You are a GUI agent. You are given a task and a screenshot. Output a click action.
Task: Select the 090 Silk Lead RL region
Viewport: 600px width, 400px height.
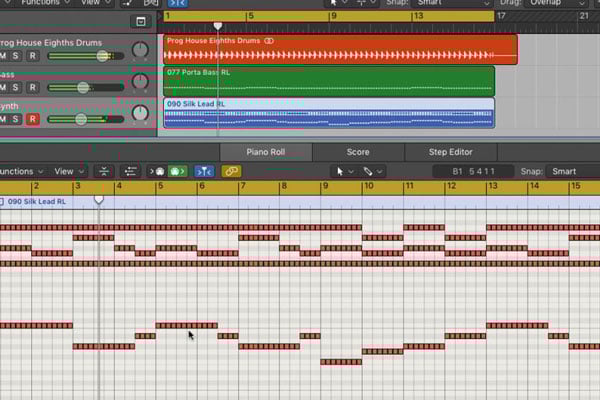pyautogui.click(x=328, y=112)
